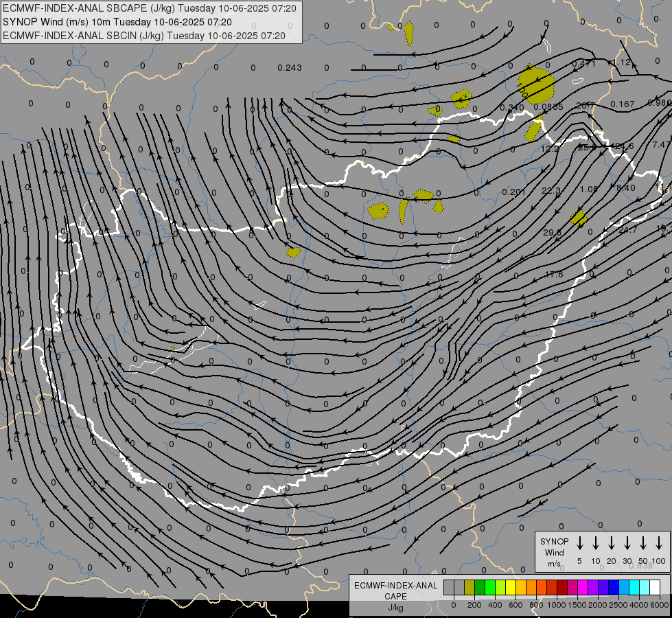Image resolution: width=672 pixels, height=618 pixels.
Task: Click the SYNOP wind arrow above 50
Action: tap(643, 543)
